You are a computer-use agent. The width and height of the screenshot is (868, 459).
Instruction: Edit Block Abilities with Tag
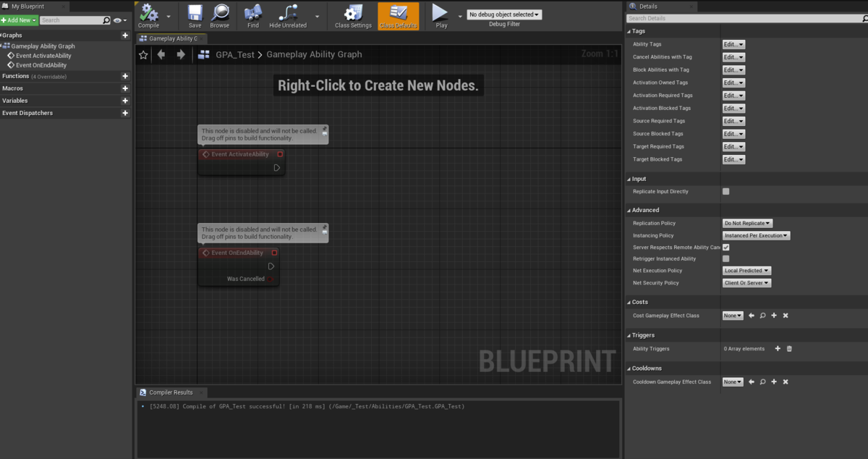[733, 70]
